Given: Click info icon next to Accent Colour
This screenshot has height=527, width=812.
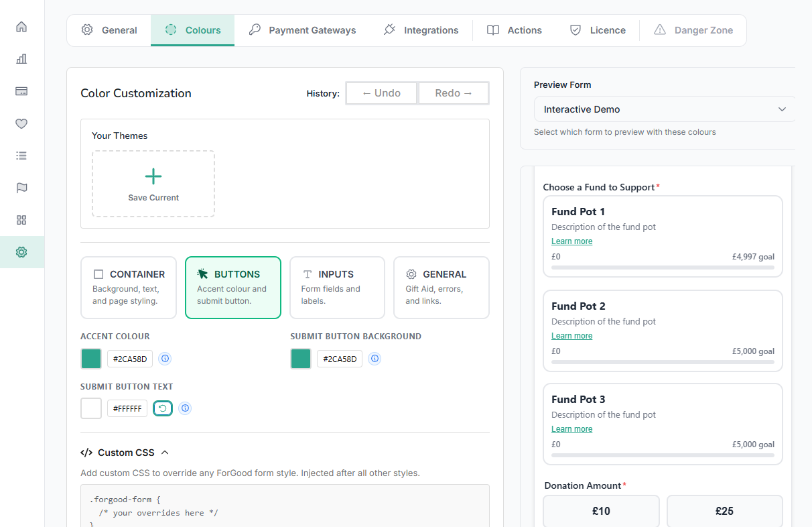Looking at the screenshot, I should tap(165, 359).
